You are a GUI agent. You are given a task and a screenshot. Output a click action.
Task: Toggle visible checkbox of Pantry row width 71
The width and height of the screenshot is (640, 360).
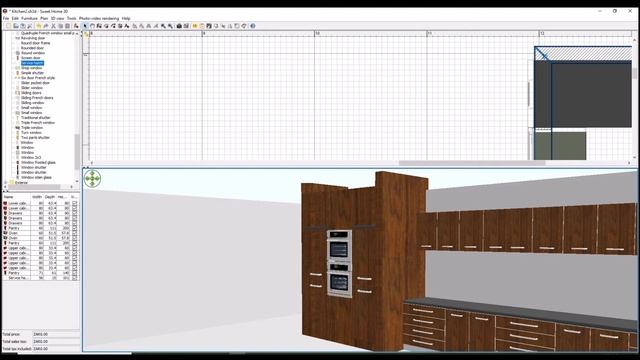(74, 273)
